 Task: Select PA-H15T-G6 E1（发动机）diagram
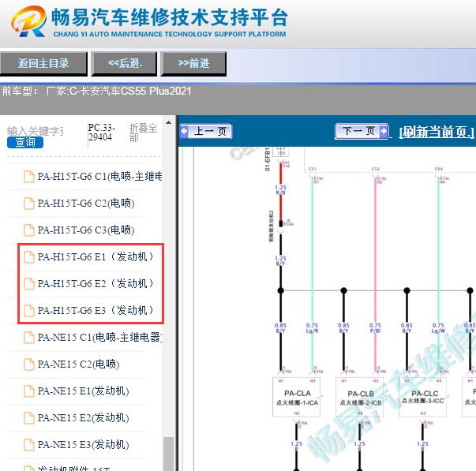pos(95,256)
